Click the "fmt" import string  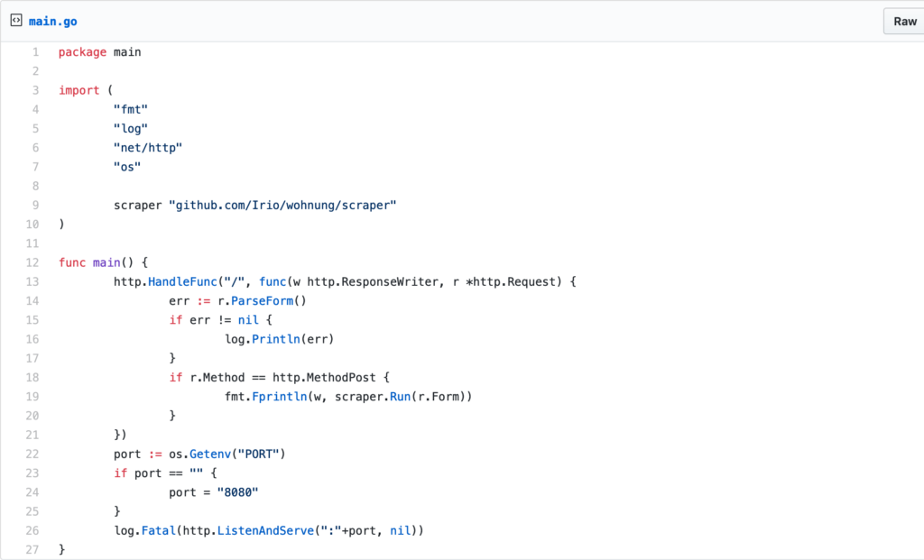click(x=130, y=109)
